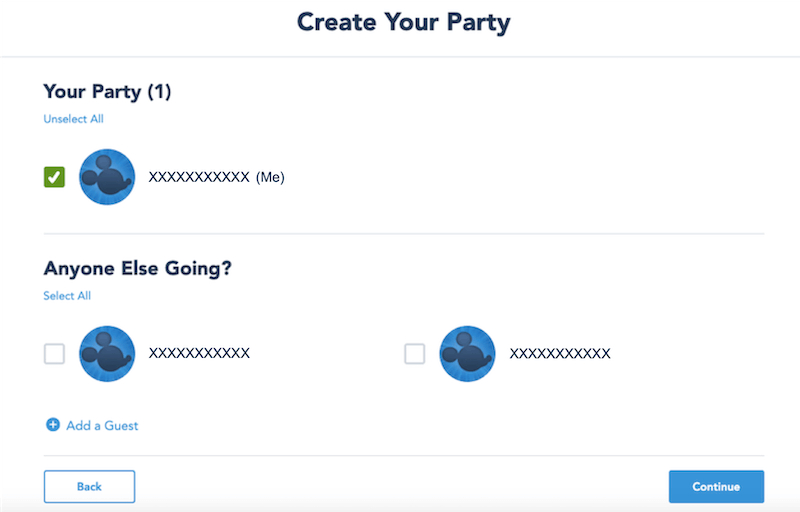The width and height of the screenshot is (800, 512).
Task: Uncheck the green (Me) party checkbox
Action: pos(54,177)
